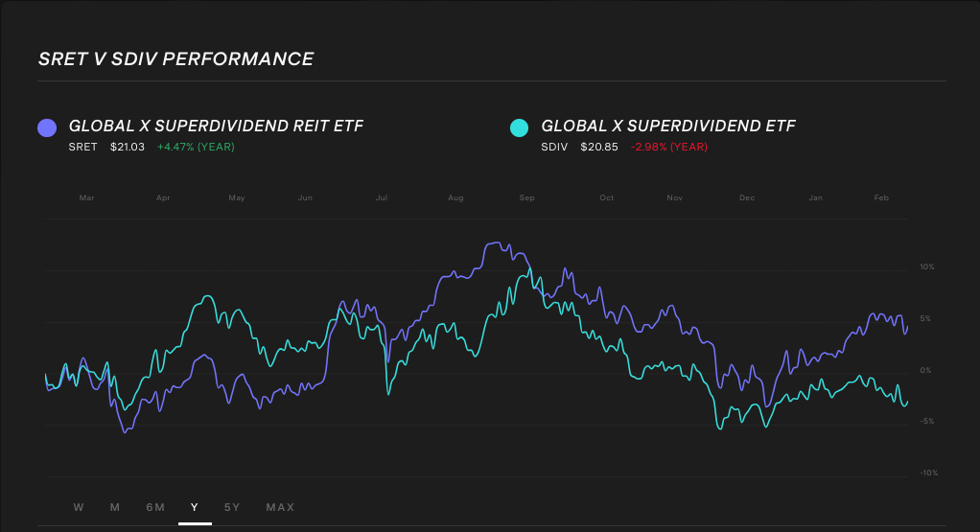Click the 10% y-axis label
This screenshot has width=980, height=532.
(x=926, y=267)
